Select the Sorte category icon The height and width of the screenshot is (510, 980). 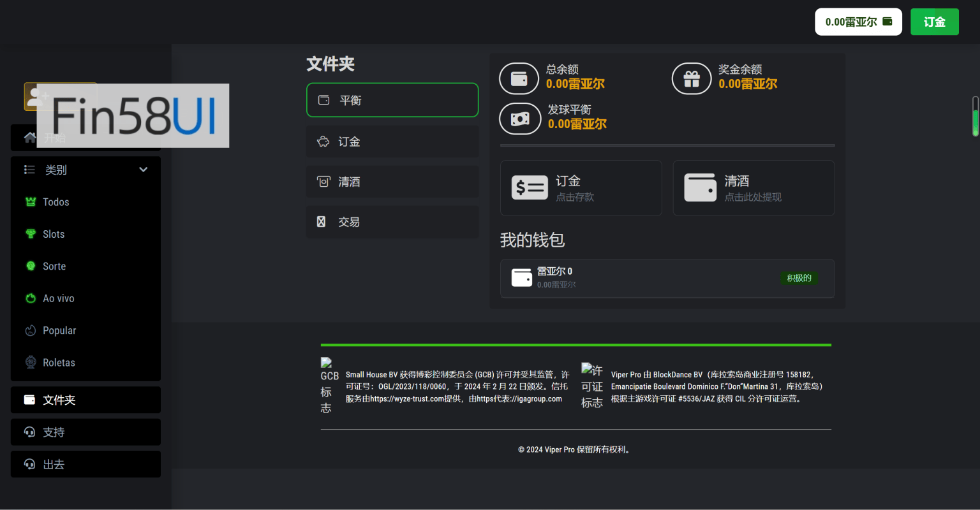31,266
